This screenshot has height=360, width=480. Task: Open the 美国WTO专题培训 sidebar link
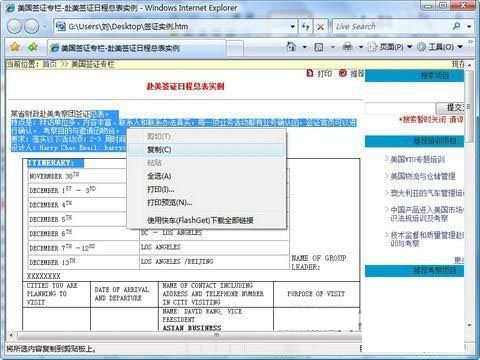click(x=418, y=159)
